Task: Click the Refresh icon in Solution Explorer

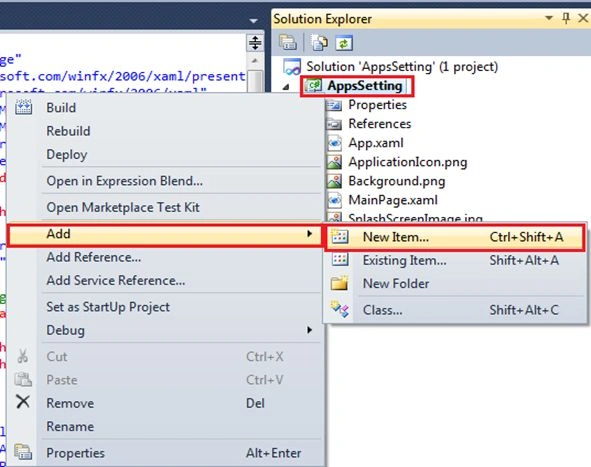Action: tap(344, 43)
